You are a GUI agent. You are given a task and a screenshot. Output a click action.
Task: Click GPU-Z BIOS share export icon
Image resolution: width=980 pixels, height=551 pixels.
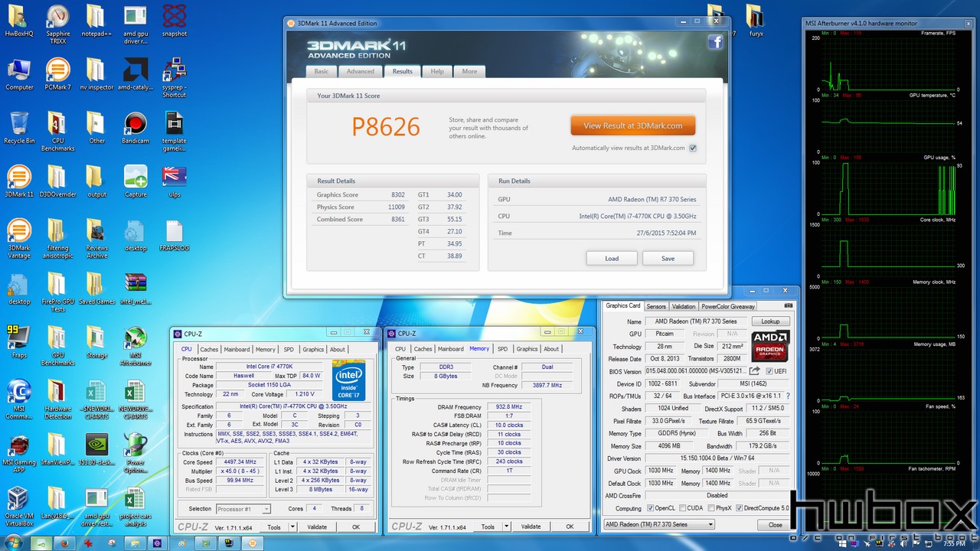coord(755,371)
